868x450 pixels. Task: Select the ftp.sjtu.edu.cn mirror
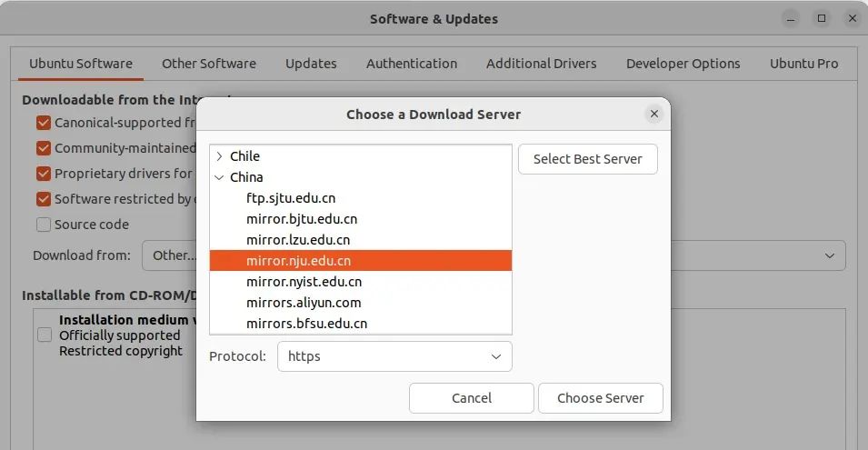[x=291, y=198]
